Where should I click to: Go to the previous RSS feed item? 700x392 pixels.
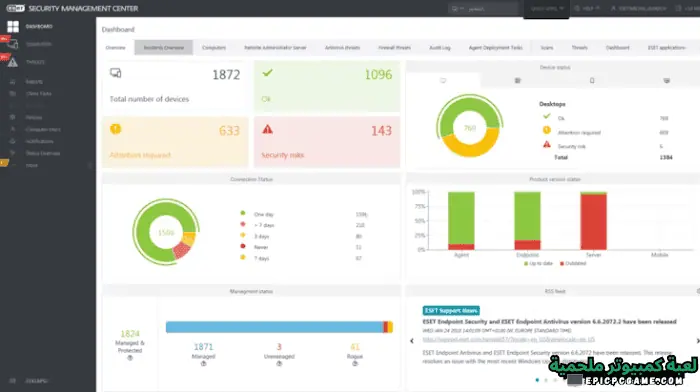(412, 341)
